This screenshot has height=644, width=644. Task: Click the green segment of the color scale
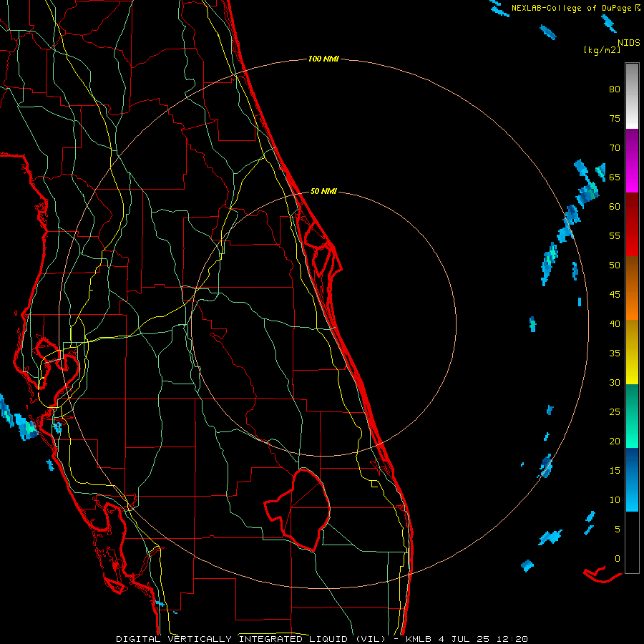632,416
